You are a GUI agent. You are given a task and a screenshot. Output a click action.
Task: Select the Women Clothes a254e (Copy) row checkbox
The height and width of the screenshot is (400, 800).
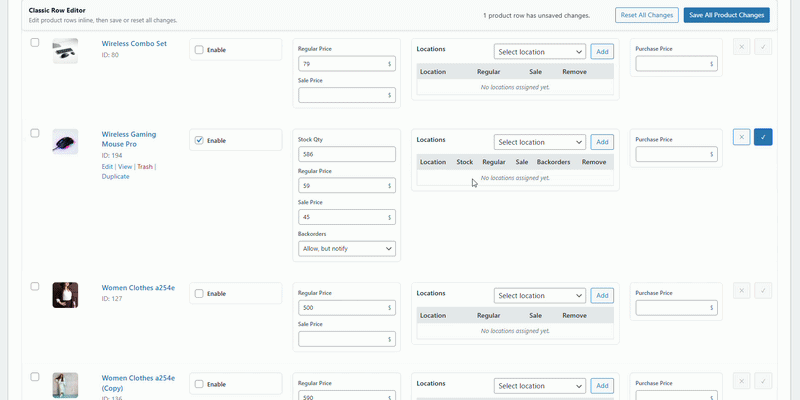(x=35, y=377)
